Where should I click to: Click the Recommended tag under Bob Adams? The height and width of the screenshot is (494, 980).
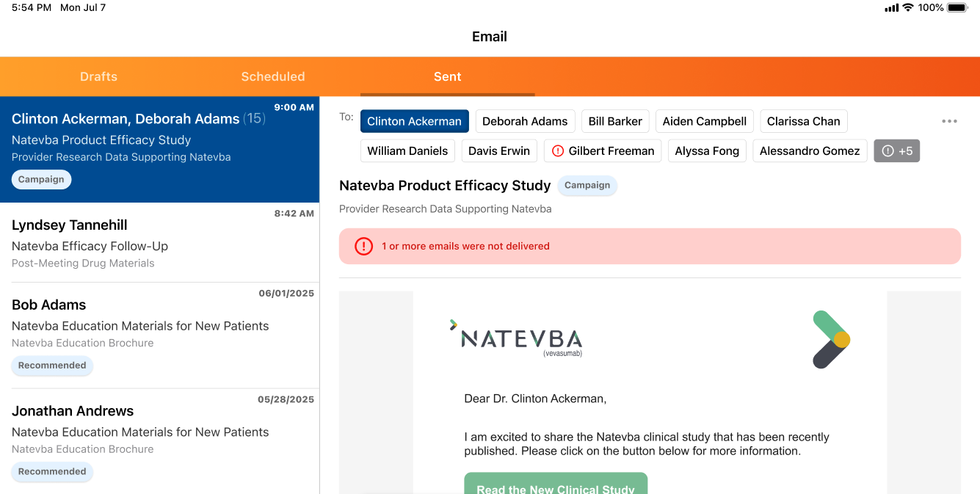coord(52,366)
